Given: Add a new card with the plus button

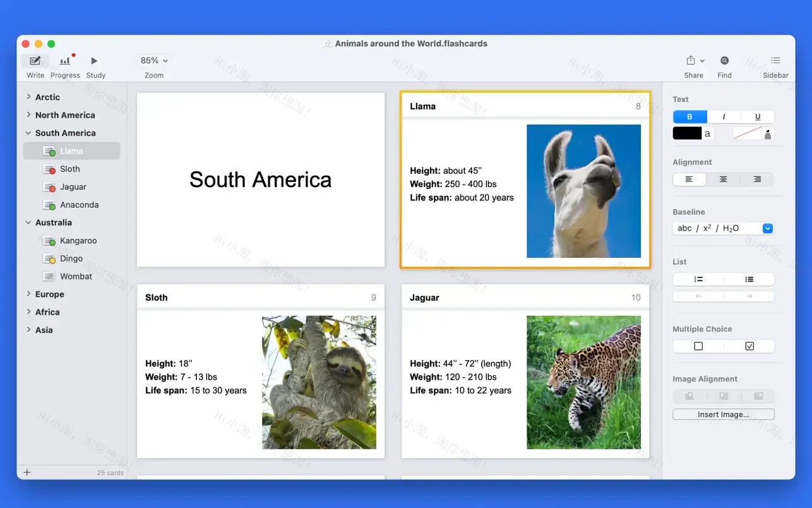Looking at the screenshot, I should pyautogui.click(x=27, y=472).
